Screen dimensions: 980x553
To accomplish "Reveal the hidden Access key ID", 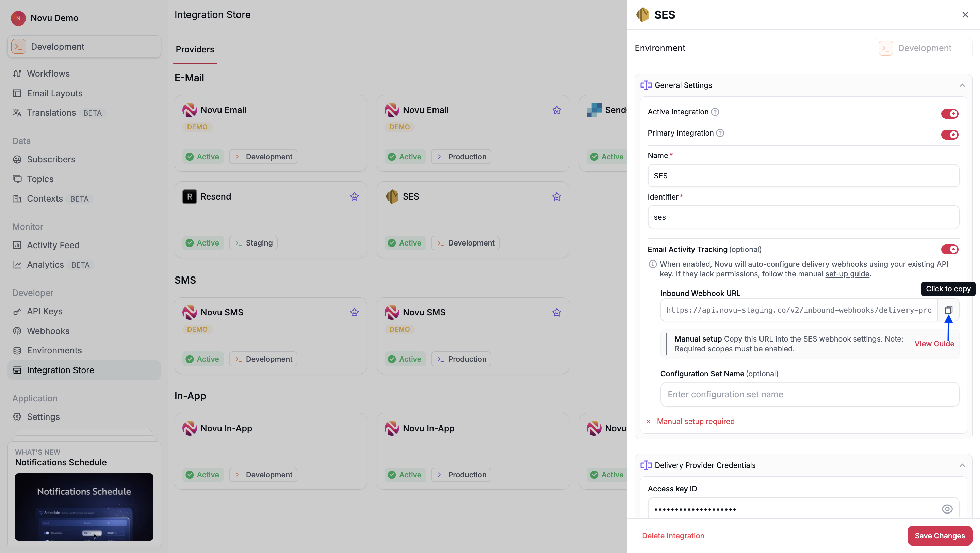I will 947,509.
